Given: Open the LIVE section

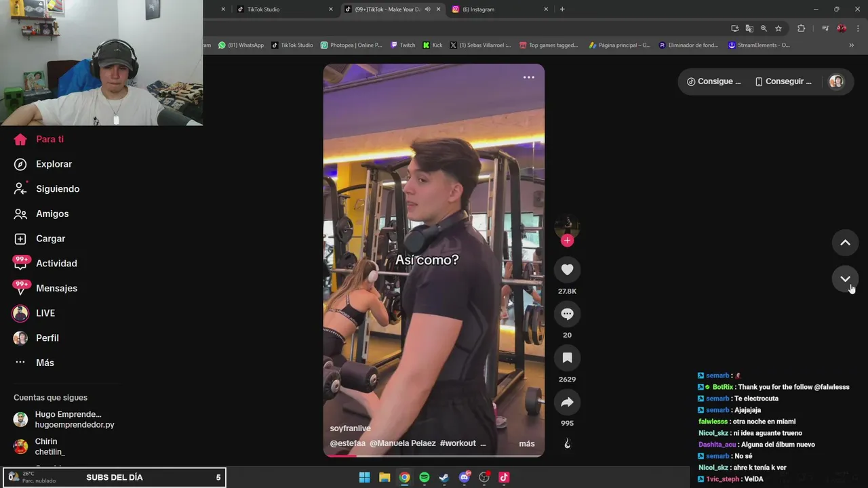Looking at the screenshot, I should 34,313.
